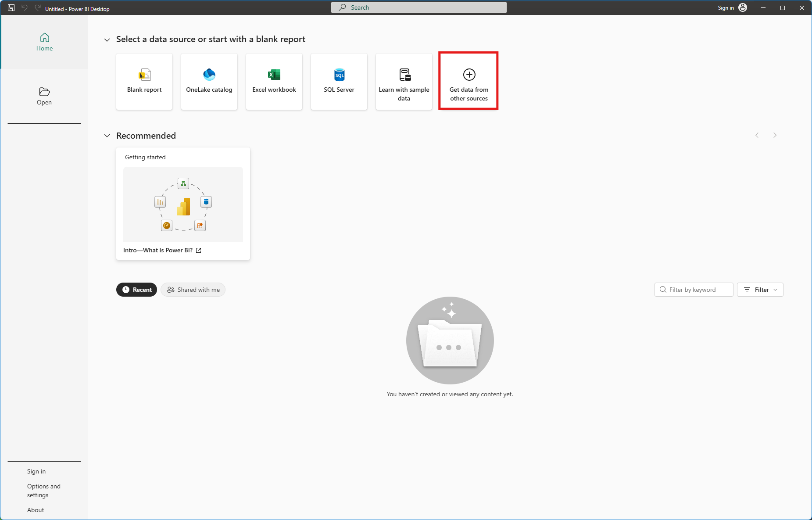Choose the Excel workbook tile
812x520 pixels.
point(274,82)
